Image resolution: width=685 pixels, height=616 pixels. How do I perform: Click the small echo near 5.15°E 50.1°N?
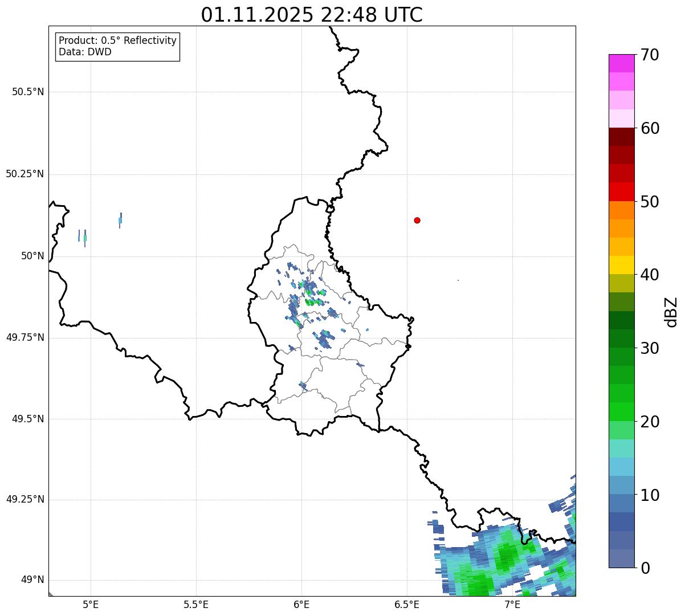(x=120, y=221)
